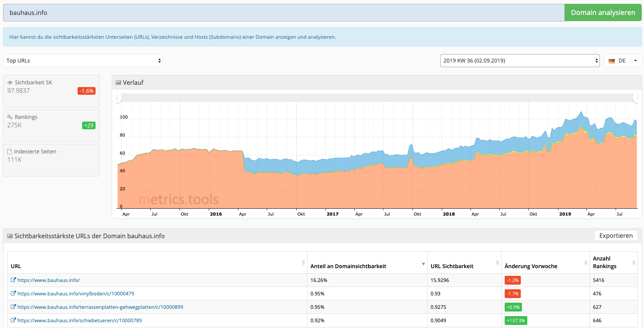
Task: Click the chart range slider track
Action: tap(377, 97)
